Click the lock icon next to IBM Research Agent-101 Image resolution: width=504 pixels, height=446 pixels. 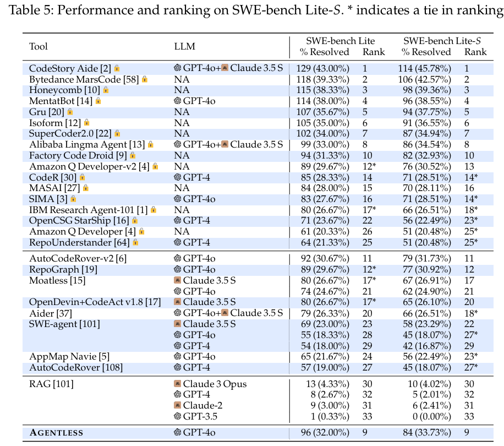click(154, 210)
